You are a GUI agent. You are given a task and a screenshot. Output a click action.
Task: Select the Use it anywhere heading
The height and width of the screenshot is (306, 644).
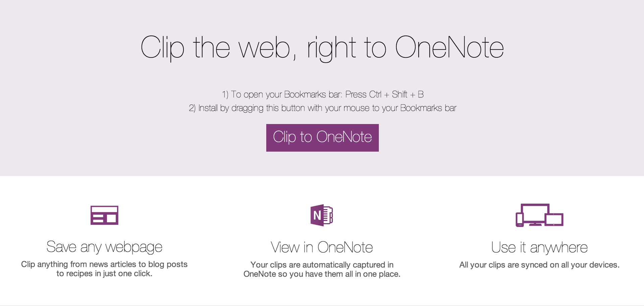[539, 247]
